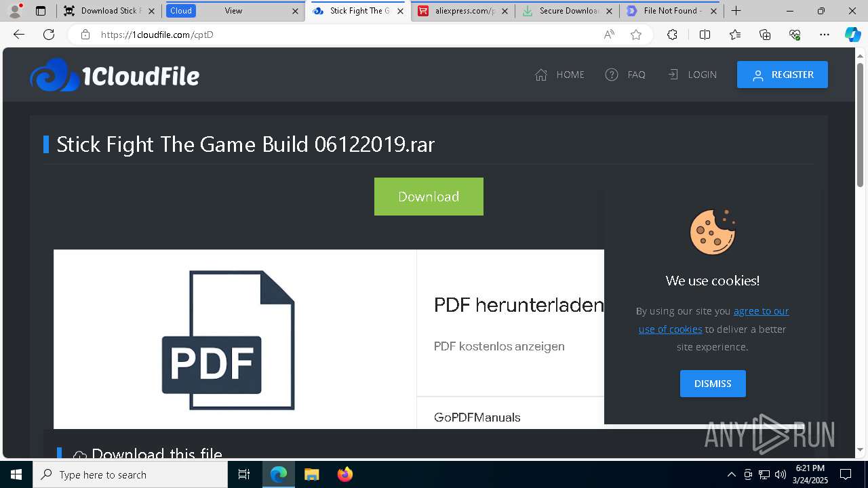
Task: Show hidden system tray icons
Action: pyautogui.click(x=731, y=474)
